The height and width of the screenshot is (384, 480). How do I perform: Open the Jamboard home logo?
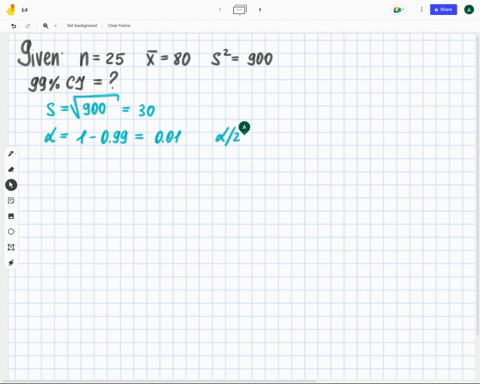[11, 10]
